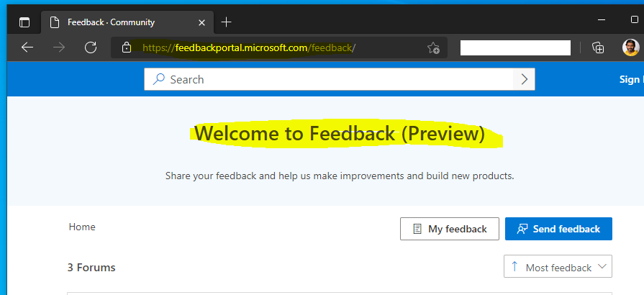Go back to the previous page
Screen dimensions: 644x295
(x=27, y=47)
